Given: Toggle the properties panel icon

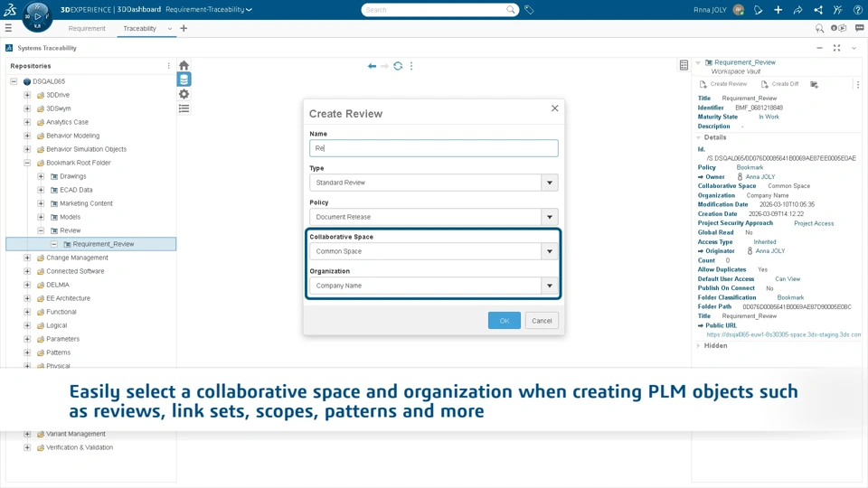Looking at the screenshot, I should click(x=684, y=65).
